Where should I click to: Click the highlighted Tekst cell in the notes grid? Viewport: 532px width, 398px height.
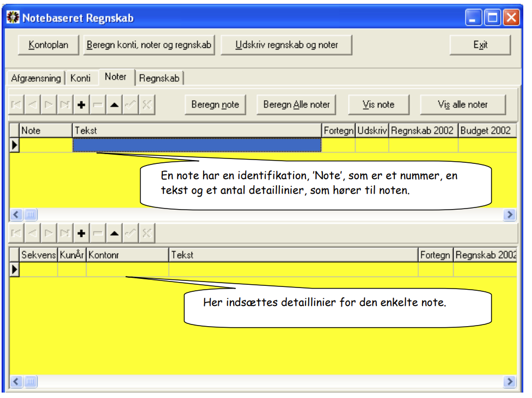pyautogui.click(x=197, y=145)
